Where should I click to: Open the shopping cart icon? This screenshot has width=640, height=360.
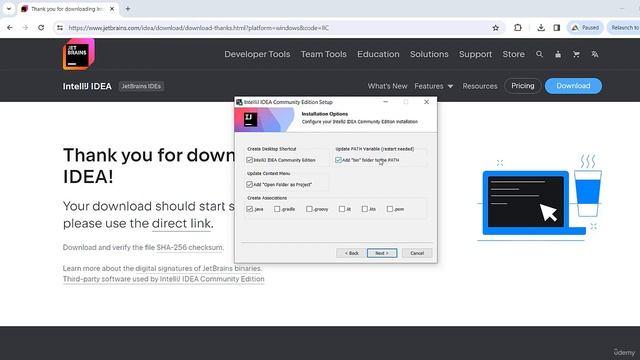(x=576, y=54)
